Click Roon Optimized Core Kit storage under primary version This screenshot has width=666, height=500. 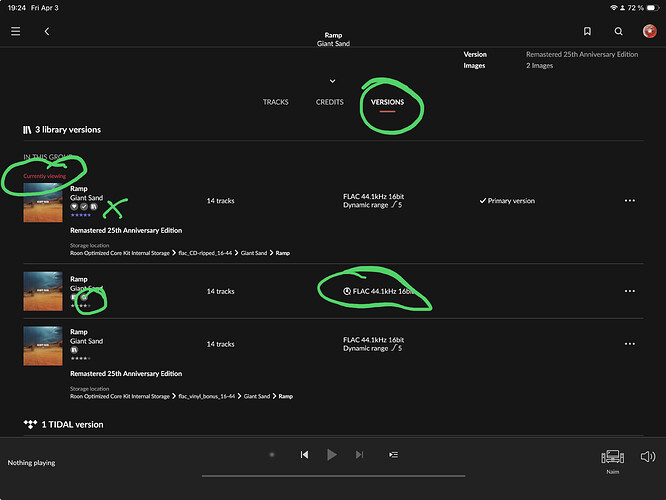click(x=120, y=253)
